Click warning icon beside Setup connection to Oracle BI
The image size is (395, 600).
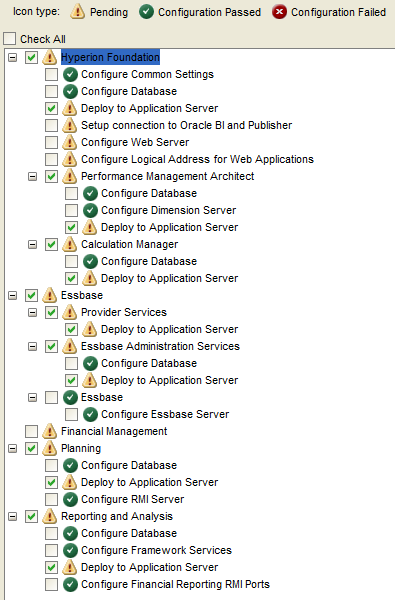[x=70, y=125]
